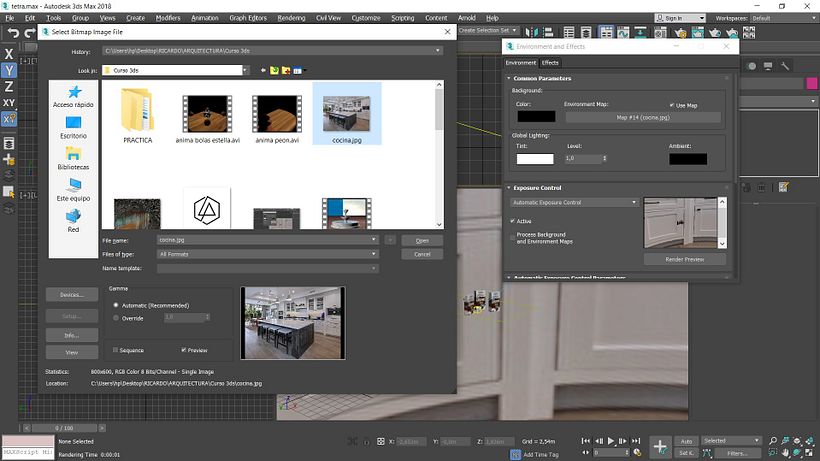Open the Display panel monitor icon

768,66
